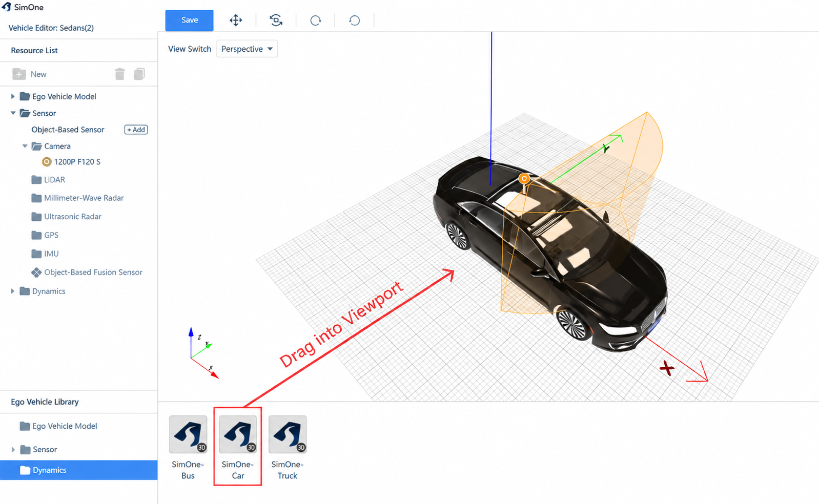The image size is (819, 504).
Task: Click the counterclockwise rotate icon in toolbar
Action: (x=355, y=20)
